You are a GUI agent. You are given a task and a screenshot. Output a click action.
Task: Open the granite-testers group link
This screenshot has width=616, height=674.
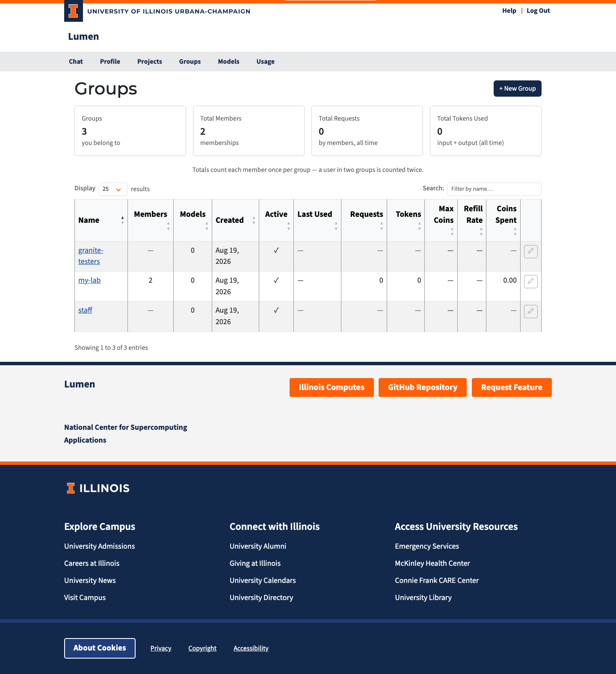pos(91,256)
